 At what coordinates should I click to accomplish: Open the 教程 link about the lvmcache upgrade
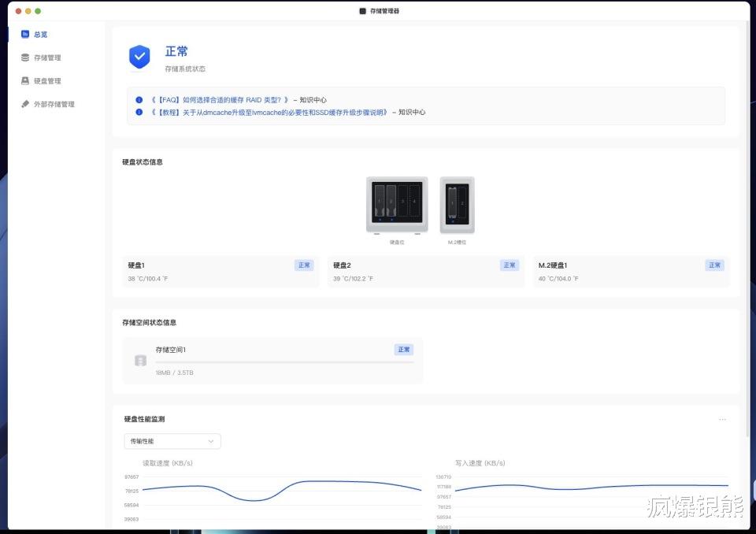pyautogui.click(x=270, y=112)
